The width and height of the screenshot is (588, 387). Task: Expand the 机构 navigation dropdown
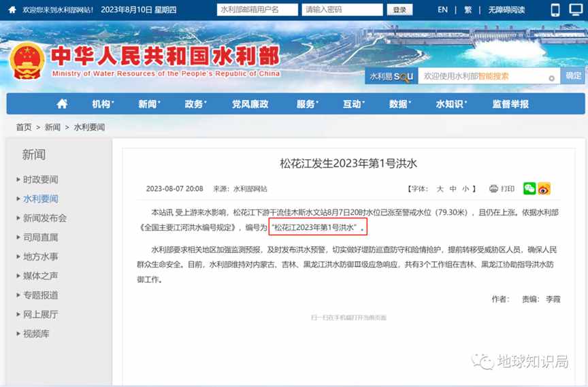[103, 104]
